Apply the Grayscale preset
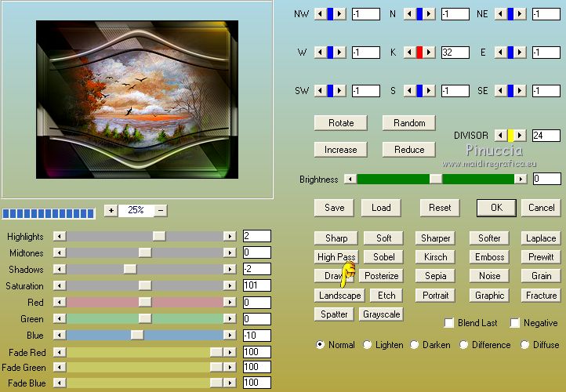This screenshot has width=566, height=392. (381, 314)
